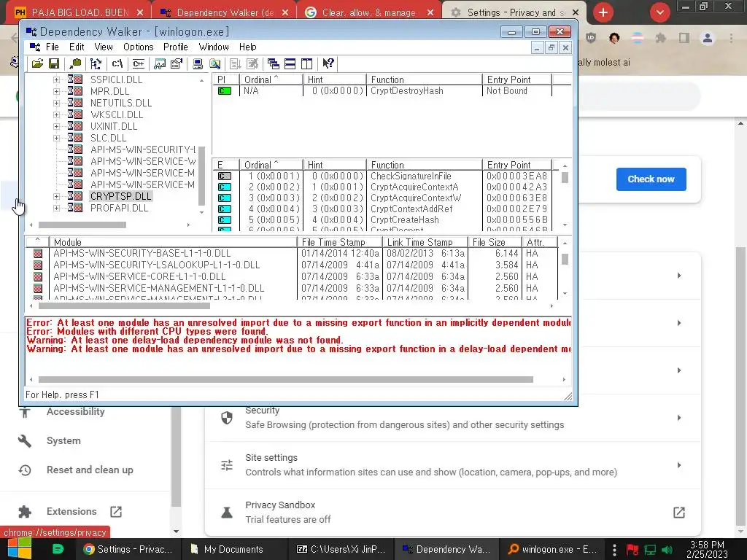Open Chrome extensions puzzle icon
The height and width of the screenshot is (560, 747).
pyautogui.click(x=660, y=38)
